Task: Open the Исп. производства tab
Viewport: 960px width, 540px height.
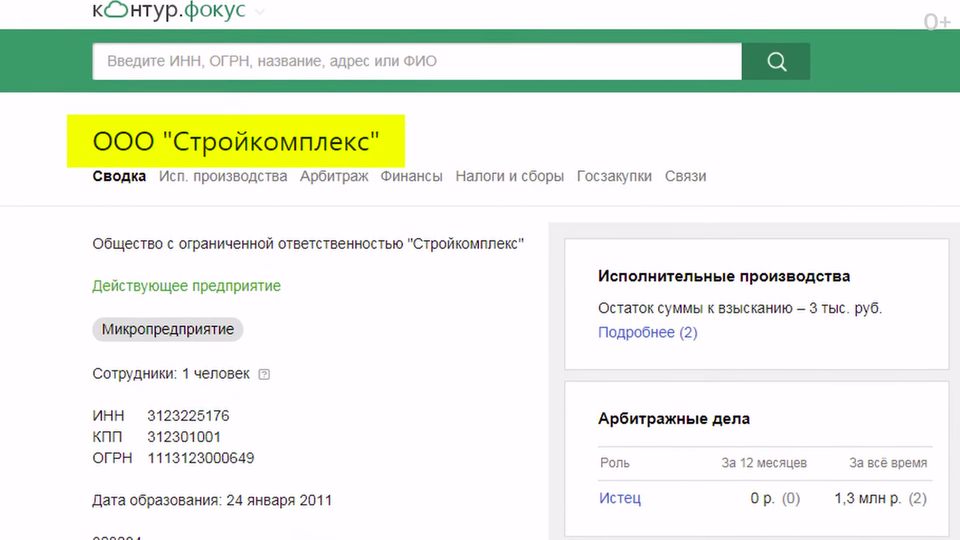Action: 223,176
